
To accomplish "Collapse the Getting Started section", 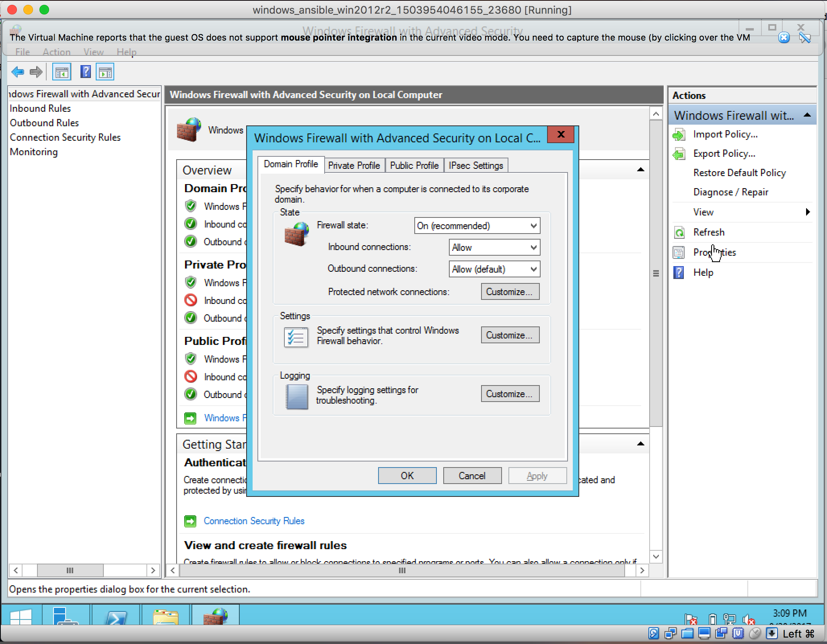I will point(641,444).
